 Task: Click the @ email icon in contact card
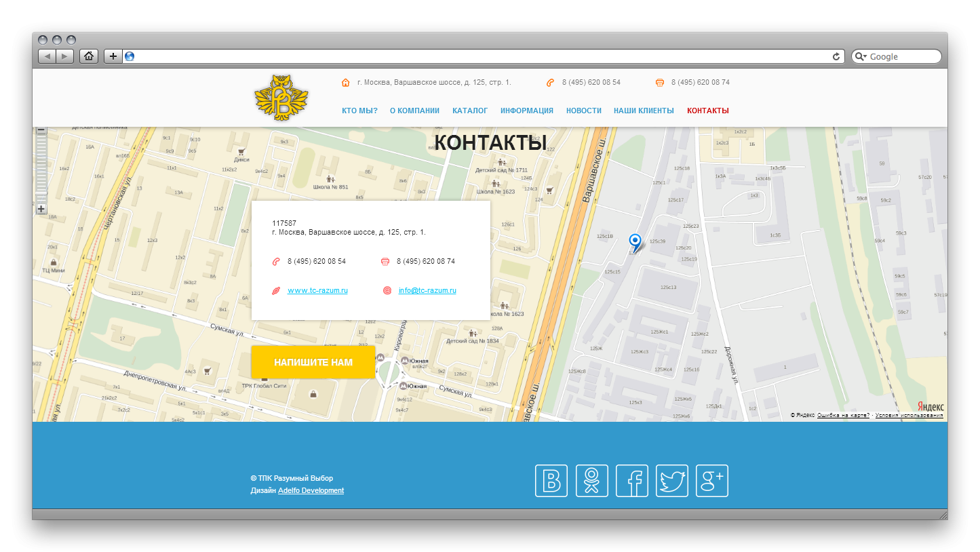387,290
